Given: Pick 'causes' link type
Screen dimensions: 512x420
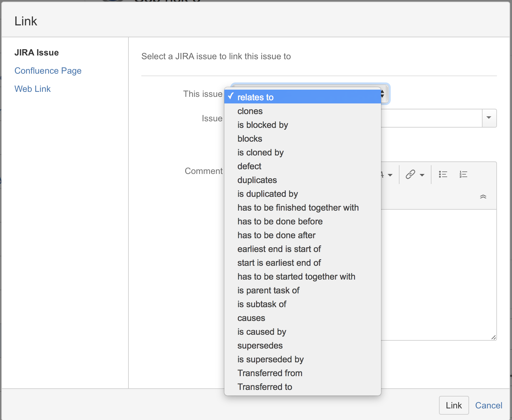Looking at the screenshot, I should (303, 318).
